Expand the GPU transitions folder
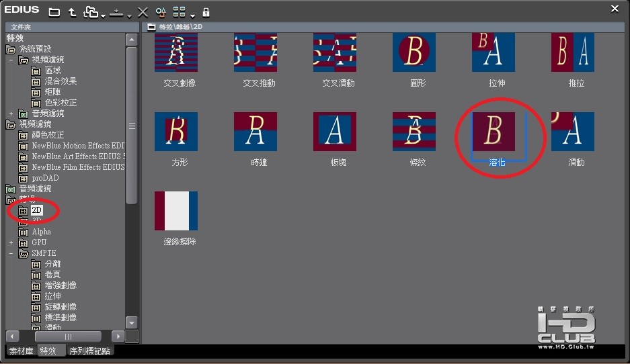630x364 pixels. pos(11,242)
